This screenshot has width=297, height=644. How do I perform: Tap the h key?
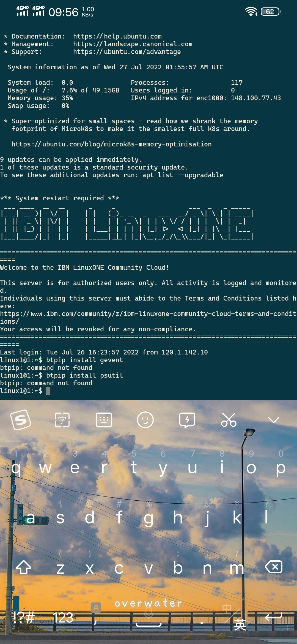(x=178, y=517)
